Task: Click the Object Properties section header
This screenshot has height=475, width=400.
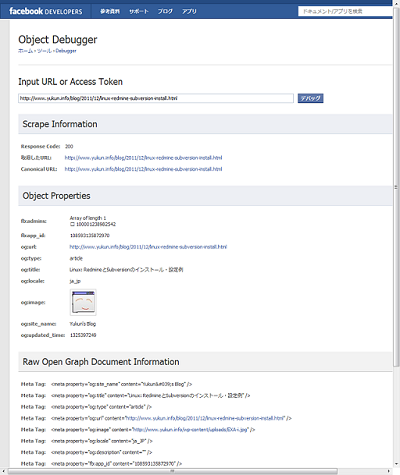Action: pyautogui.click(x=205, y=196)
